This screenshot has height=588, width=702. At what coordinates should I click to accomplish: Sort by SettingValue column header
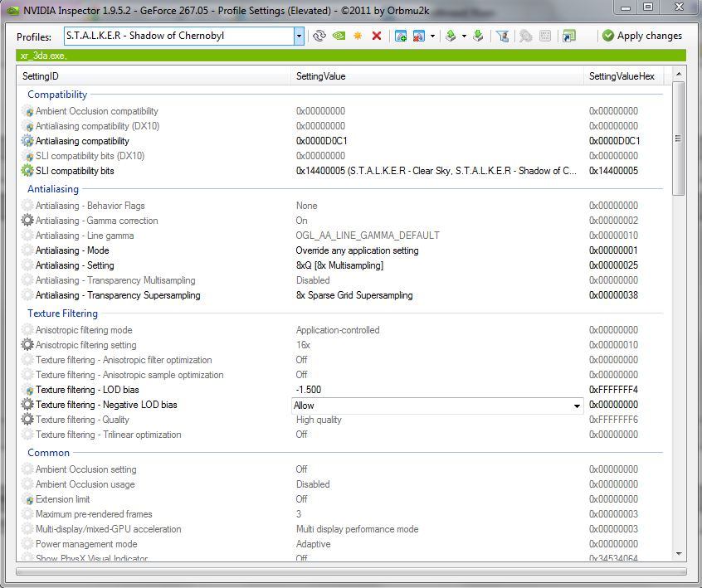click(x=437, y=76)
